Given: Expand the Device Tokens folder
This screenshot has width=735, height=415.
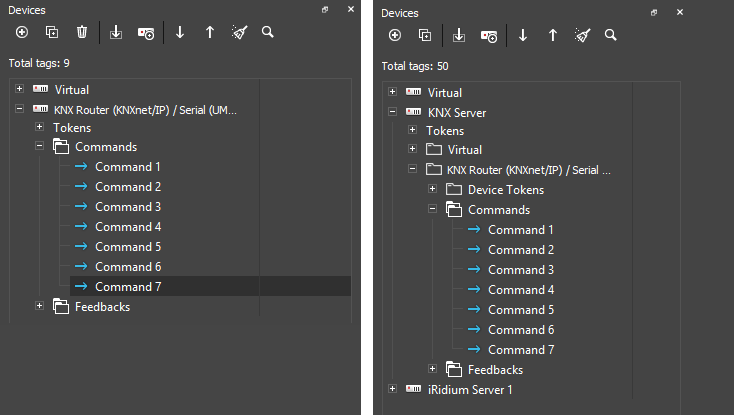Looking at the screenshot, I should click(433, 189).
